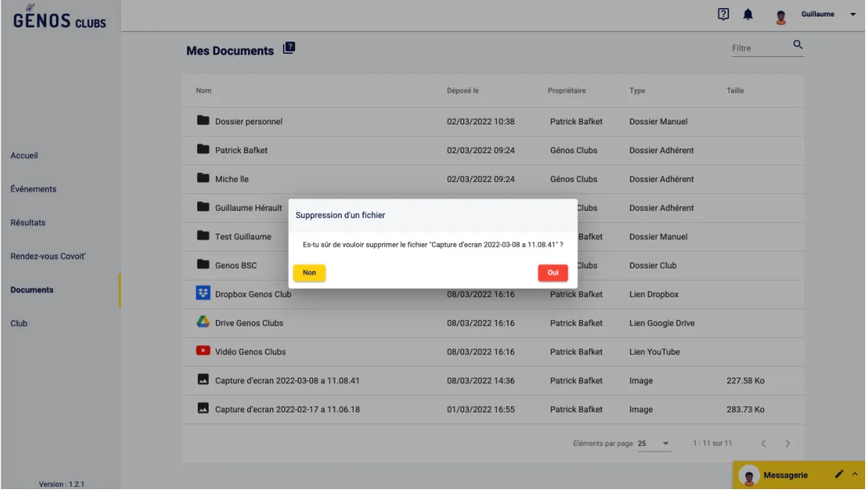Confirm deletion with the Oui button

pyautogui.click(x=553, y=273)
